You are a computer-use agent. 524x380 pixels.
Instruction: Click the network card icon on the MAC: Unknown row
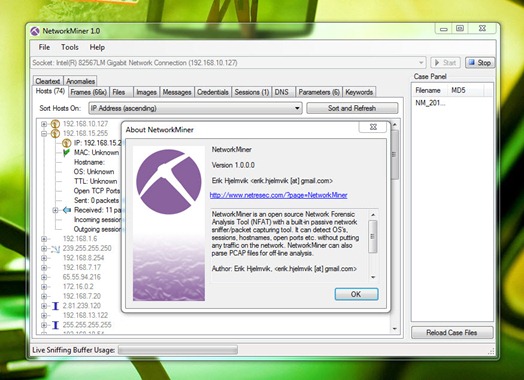(x=66, y=153)
